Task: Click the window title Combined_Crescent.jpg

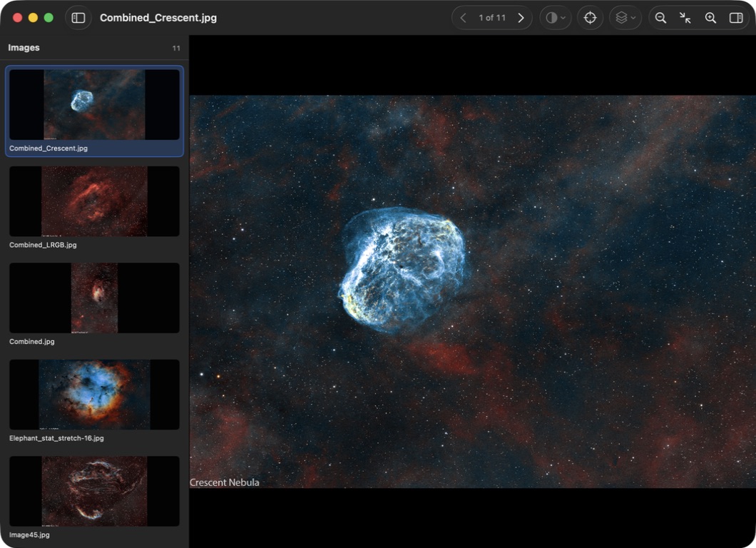Action: (x=158, y=18)
